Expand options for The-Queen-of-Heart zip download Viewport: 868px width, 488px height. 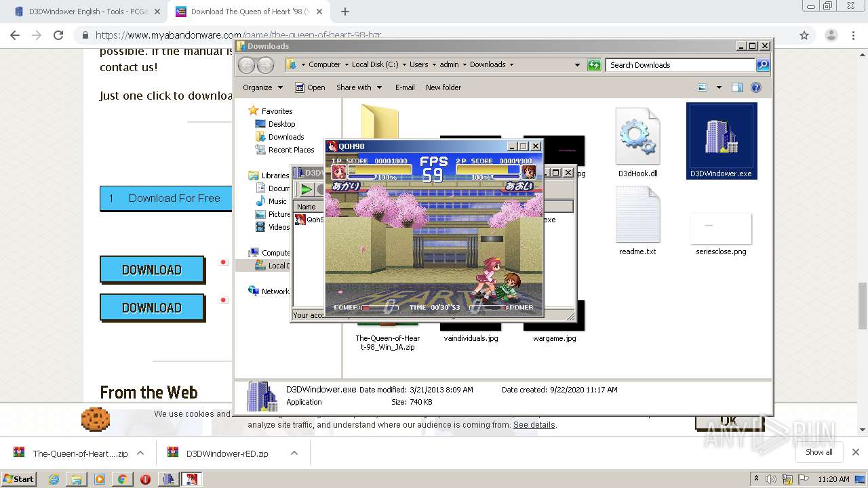click(x=140, y=453)
